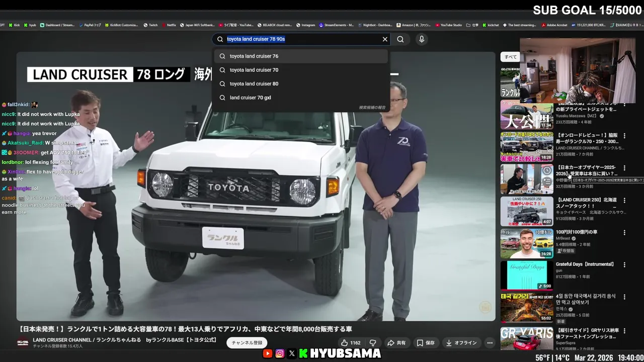Screen dimensions: 644x362
Task: Open menu for Thailand street food video
Action: point(624,297)
